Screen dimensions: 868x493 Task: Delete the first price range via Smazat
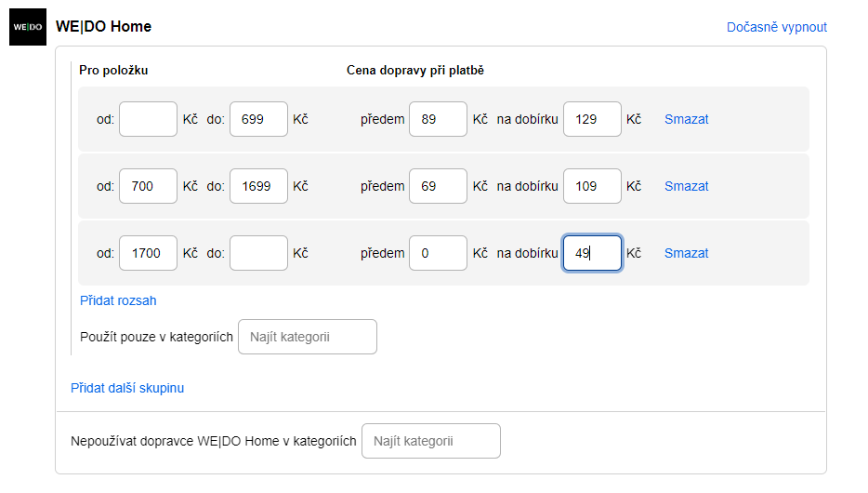686,119
